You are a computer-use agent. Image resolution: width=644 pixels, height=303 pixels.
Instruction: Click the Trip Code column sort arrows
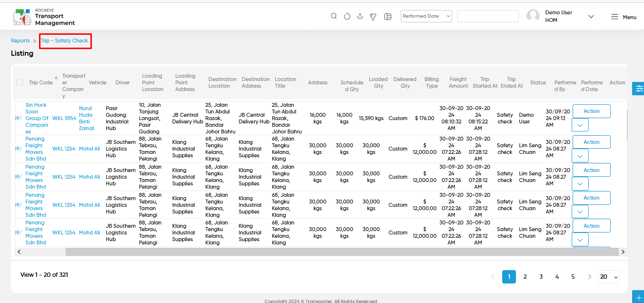[x=56, y=78]
